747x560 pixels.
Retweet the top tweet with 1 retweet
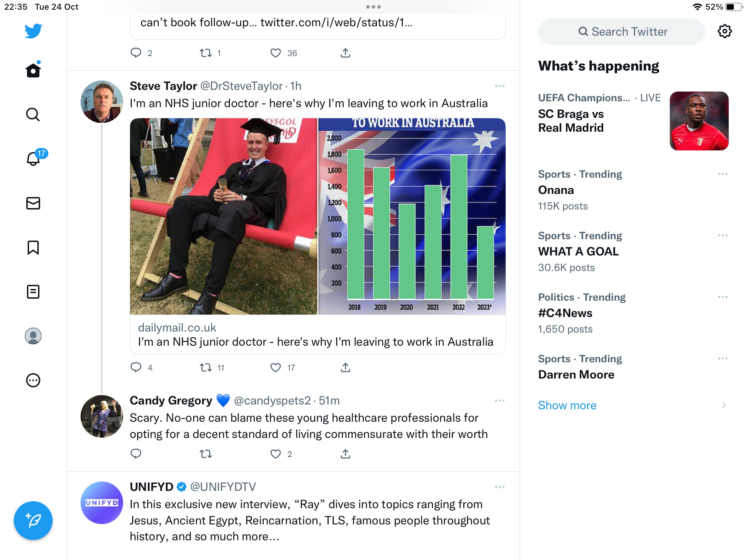(x=206, y=53)
